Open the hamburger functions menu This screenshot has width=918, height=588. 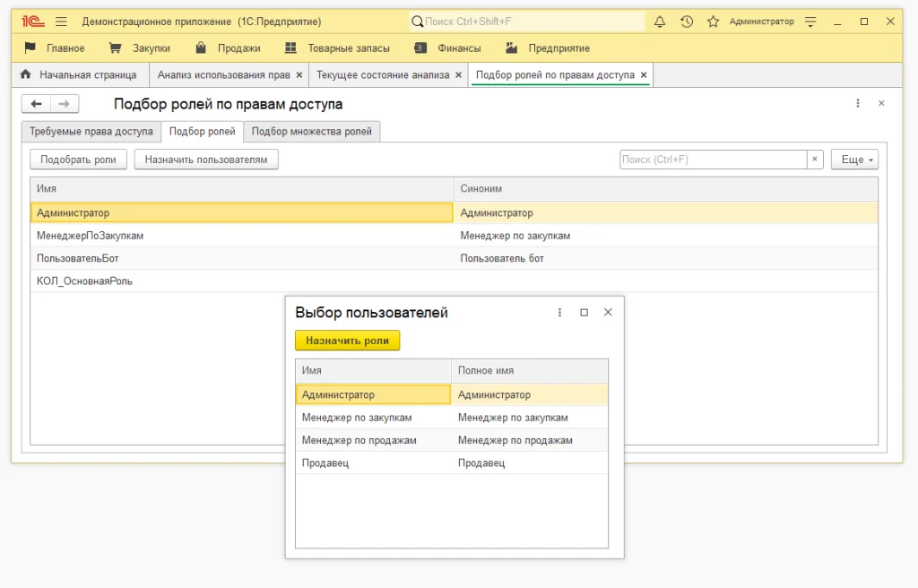(x=61, y=22)
